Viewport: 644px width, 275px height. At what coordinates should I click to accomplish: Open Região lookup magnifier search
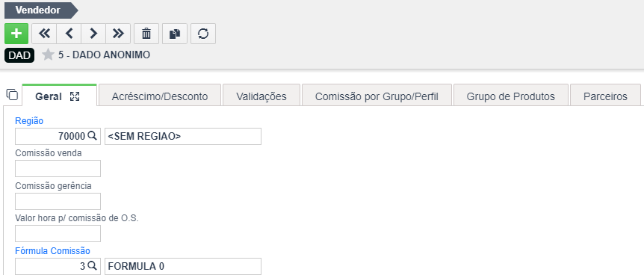93,136
